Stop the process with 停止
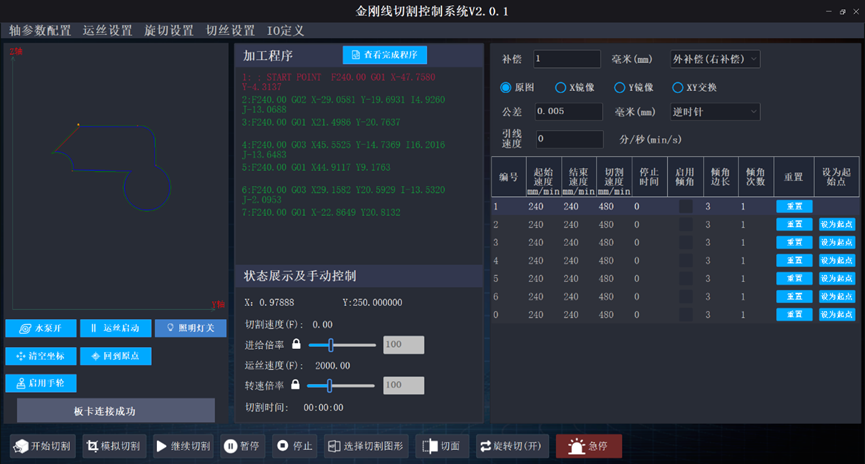 point(294,446)
